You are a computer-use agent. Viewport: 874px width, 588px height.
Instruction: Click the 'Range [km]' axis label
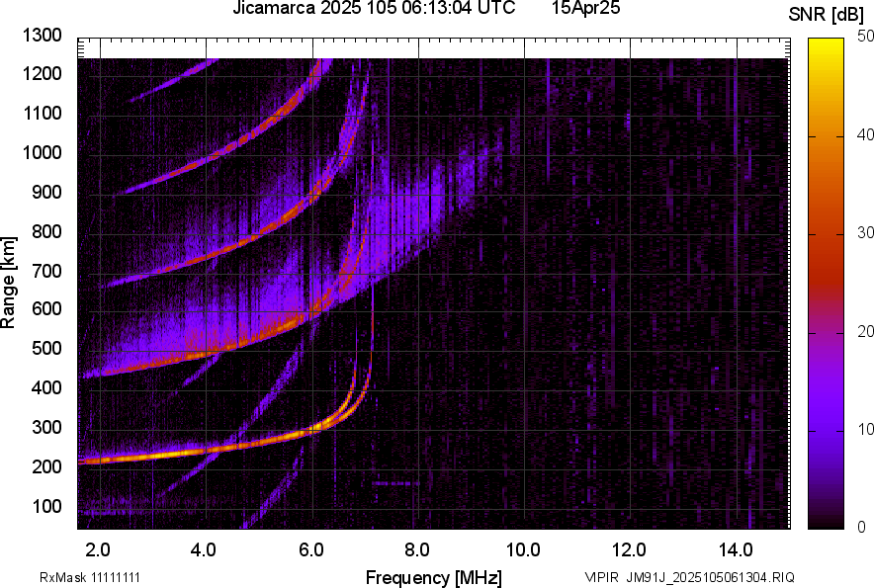point(8,283)
